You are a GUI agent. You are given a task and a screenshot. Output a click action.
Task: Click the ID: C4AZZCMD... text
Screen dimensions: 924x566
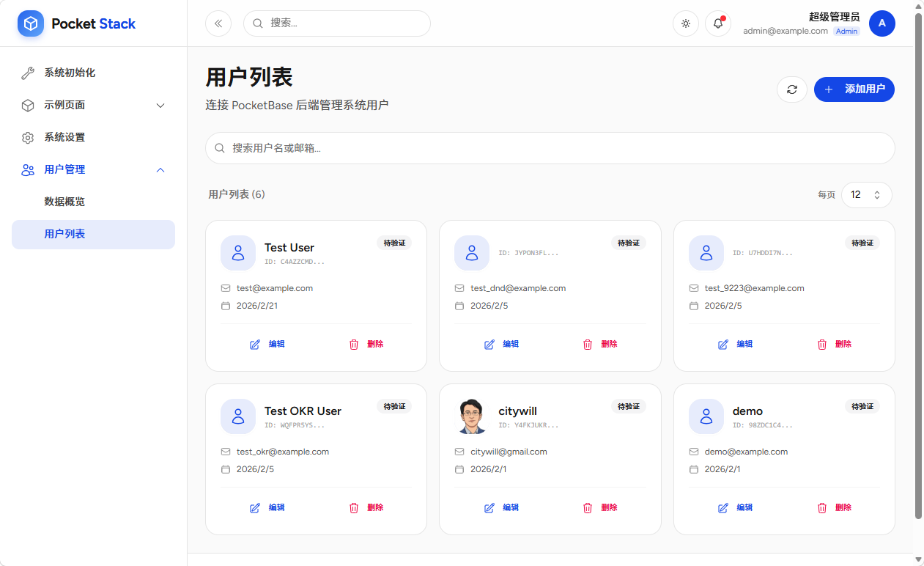point(295,262)
